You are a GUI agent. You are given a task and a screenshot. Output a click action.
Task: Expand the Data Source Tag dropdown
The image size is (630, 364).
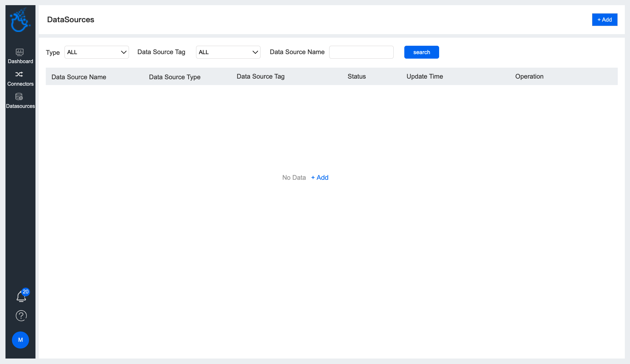pyautogui.click(x=228, y=52)
